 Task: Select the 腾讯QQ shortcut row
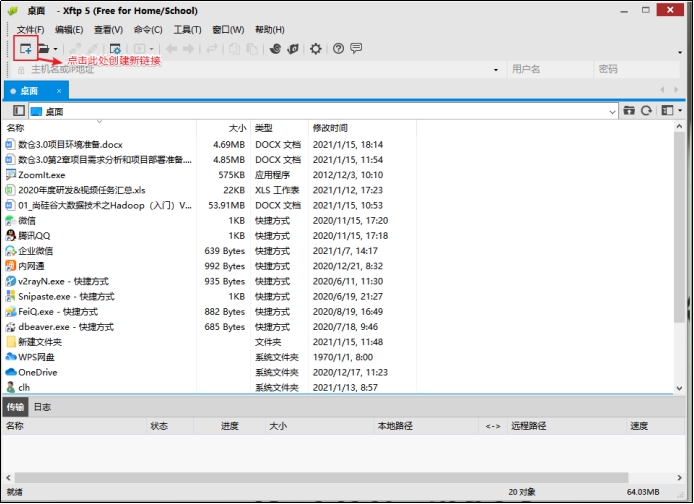[x=208, y=236]
